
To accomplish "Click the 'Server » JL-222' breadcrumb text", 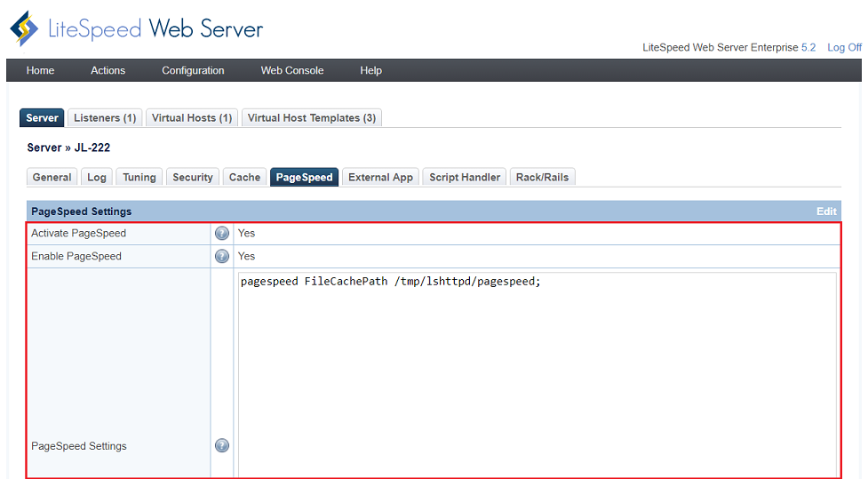I will pos(68,148).
